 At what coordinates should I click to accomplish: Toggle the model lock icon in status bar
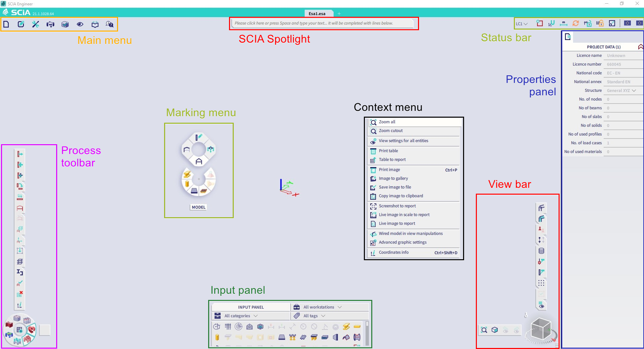pos(588,23)
